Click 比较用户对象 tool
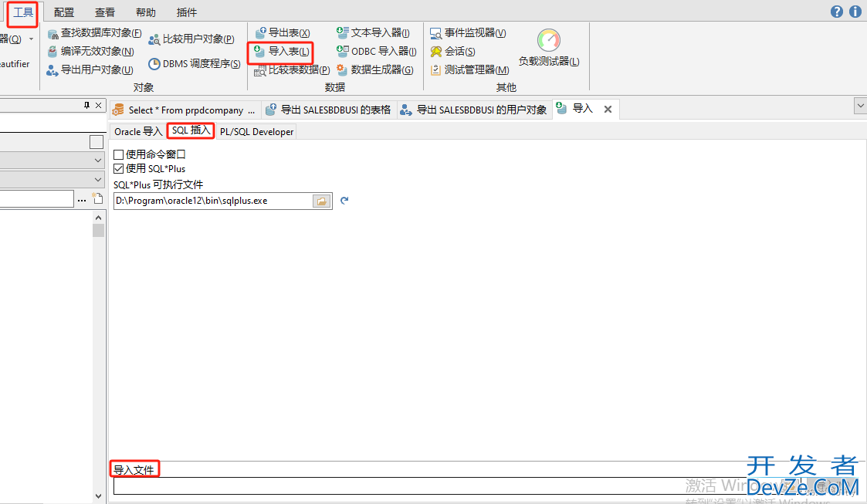The width and height of the screenshot is (867, 504). [191, 39]
